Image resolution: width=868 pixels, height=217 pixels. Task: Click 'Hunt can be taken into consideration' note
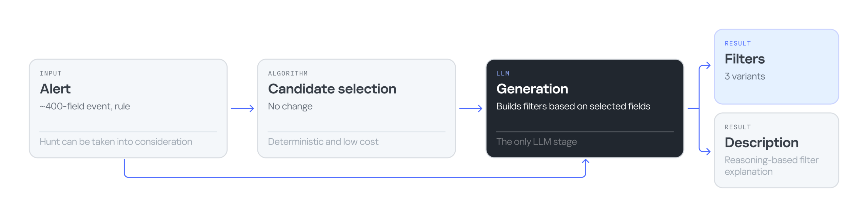tap(116, 142)
